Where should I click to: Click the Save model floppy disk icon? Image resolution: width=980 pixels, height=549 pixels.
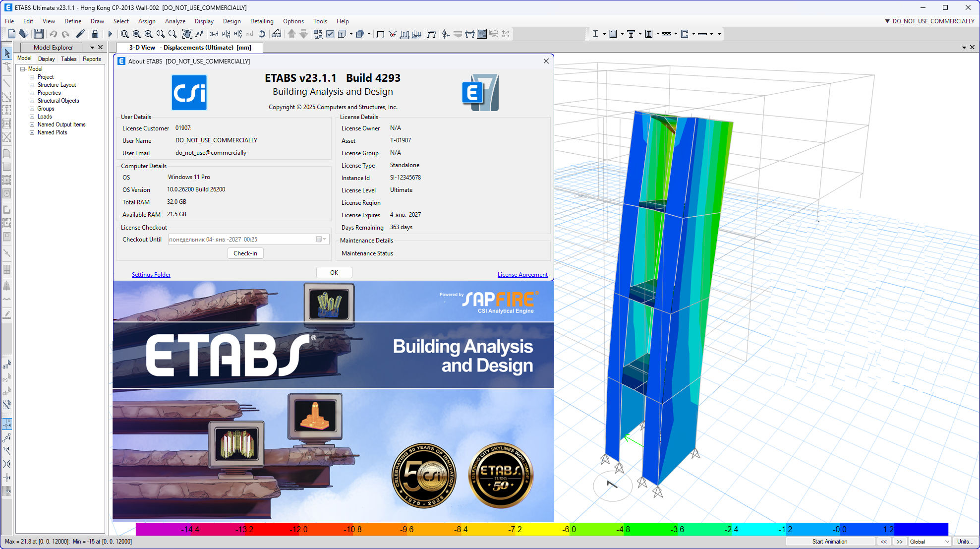pos(39,34)
